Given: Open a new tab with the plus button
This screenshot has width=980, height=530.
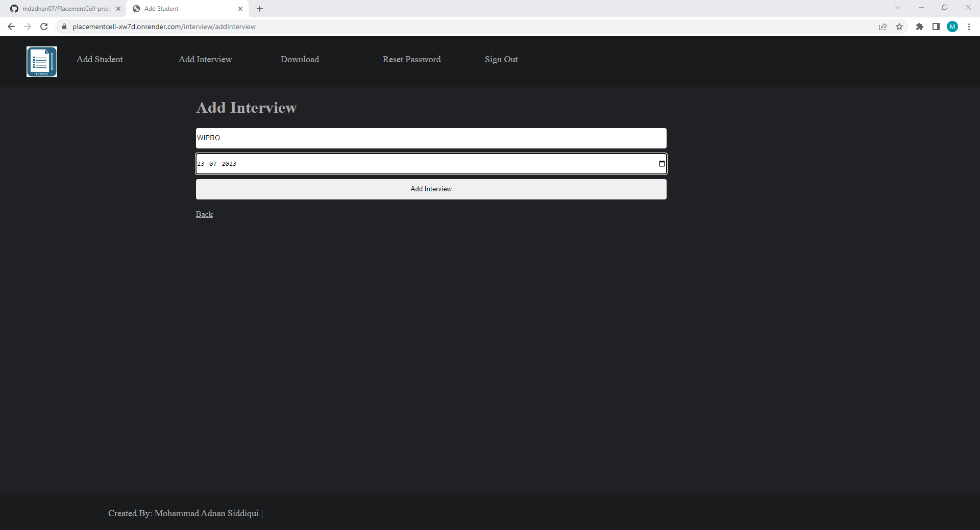Looking at the screenshot, I should pyautogui.click(x=259, y=9).
